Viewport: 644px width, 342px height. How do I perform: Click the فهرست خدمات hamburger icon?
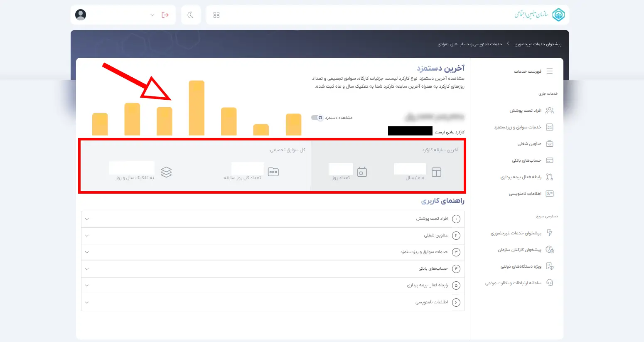click(x=550, y=71)
